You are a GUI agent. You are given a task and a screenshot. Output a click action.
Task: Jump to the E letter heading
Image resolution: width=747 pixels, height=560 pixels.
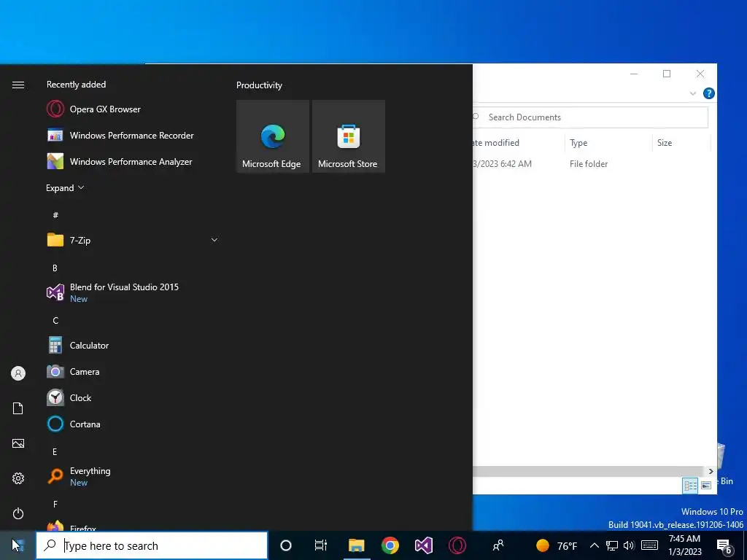click(x=55, y=451)
